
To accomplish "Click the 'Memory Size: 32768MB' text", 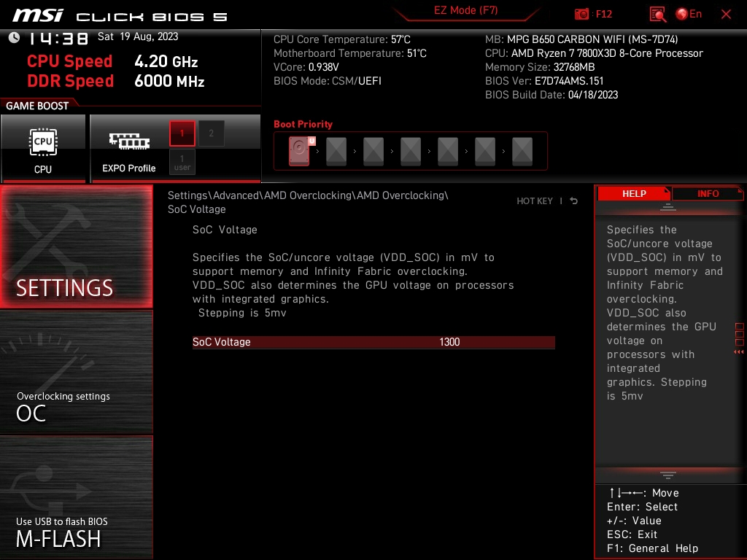I will click(x=540, y=67).
